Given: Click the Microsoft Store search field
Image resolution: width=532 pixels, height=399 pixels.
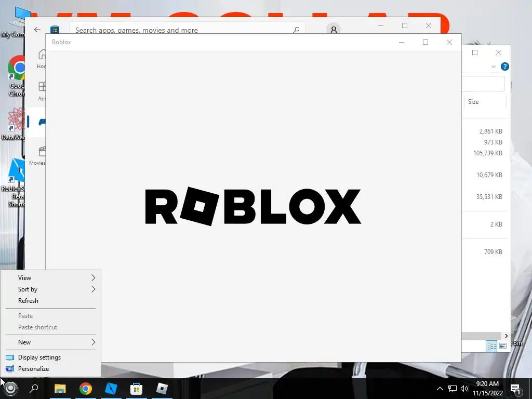Looking at the screenshot, I should (187, 28).
